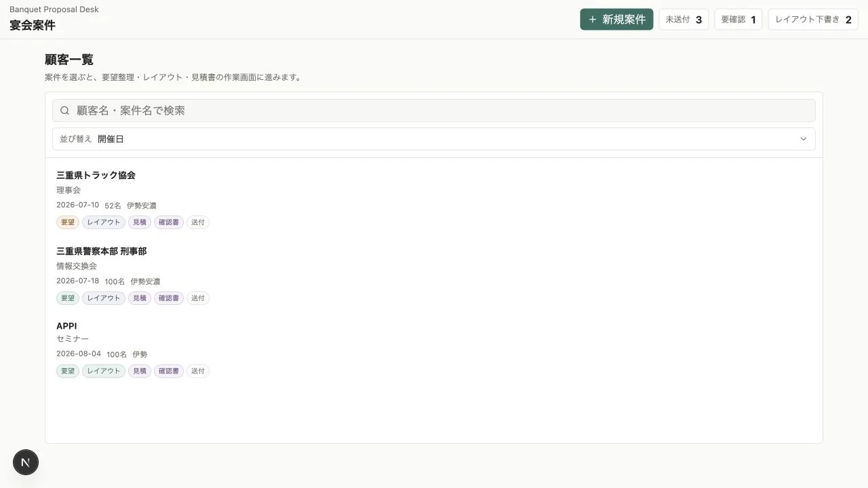Click 見積 tag for 三重県トラック協会

point(140,222)
